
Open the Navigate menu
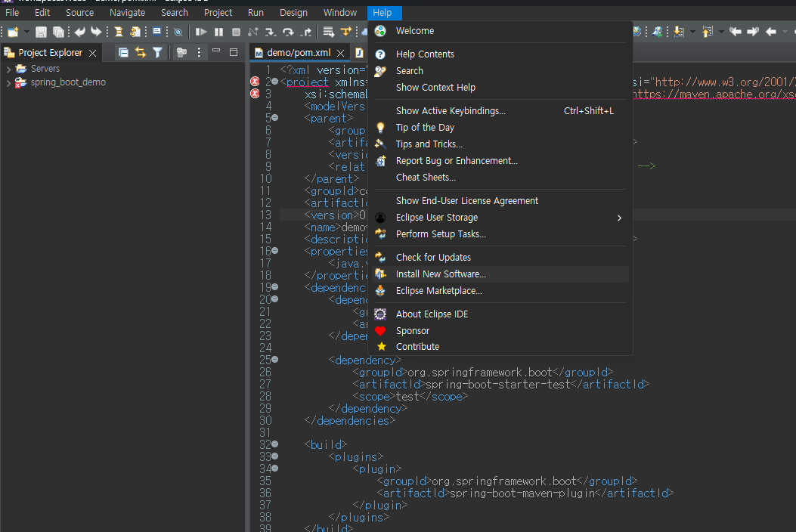[128, 13]
